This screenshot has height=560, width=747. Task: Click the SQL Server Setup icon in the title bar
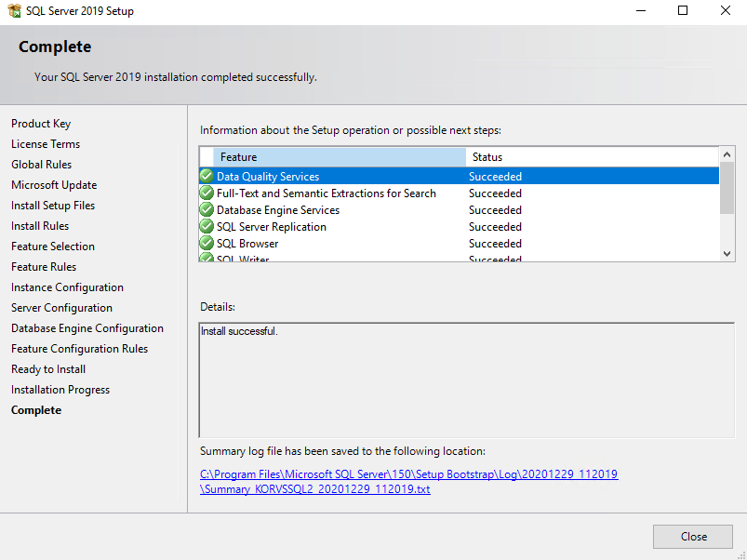tap(13, 10)
